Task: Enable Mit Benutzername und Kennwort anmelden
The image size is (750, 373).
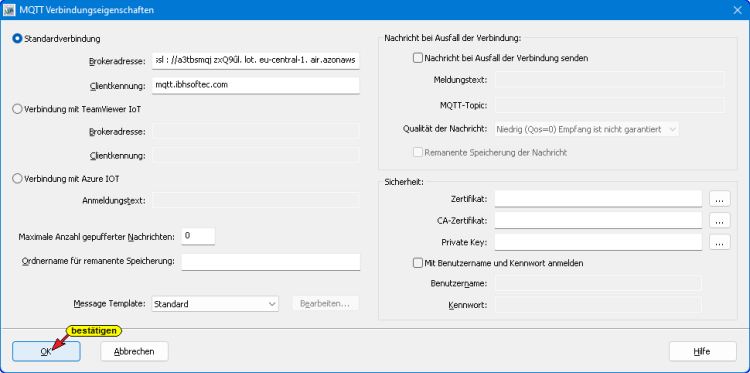Action: (418, 263)
